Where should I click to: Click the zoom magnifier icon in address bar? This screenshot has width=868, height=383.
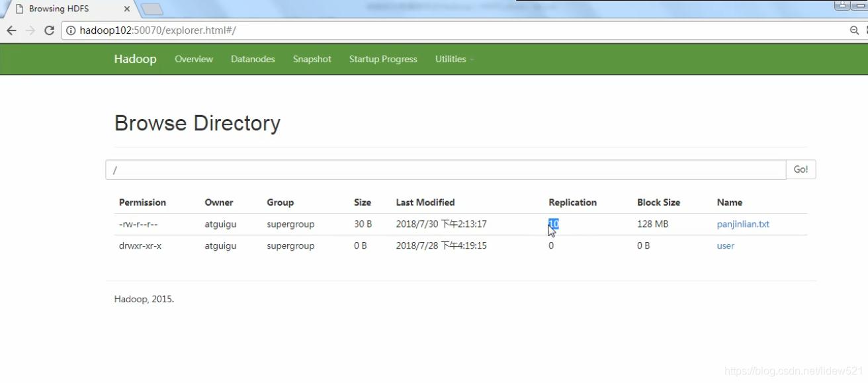pyautogui.click(x=854, y=30)
